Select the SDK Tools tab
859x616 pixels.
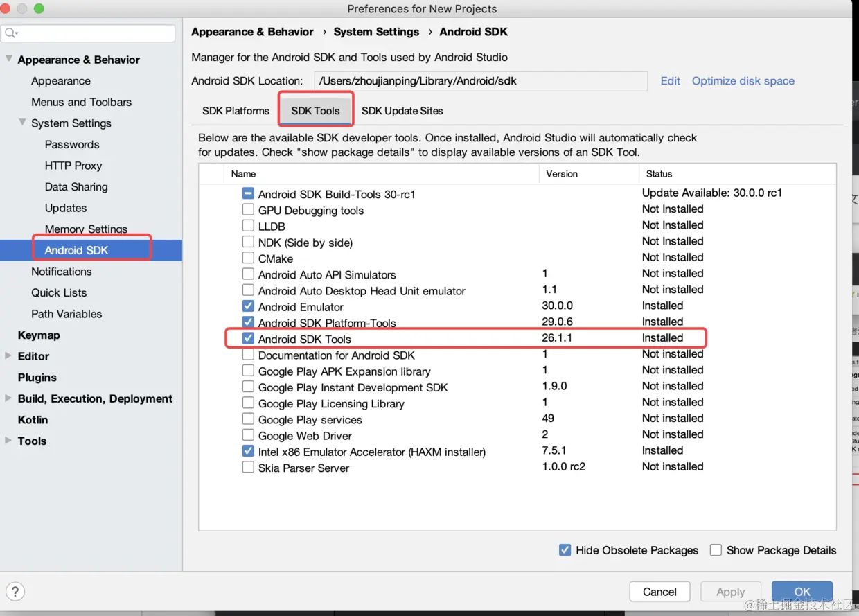click(315, 111)
